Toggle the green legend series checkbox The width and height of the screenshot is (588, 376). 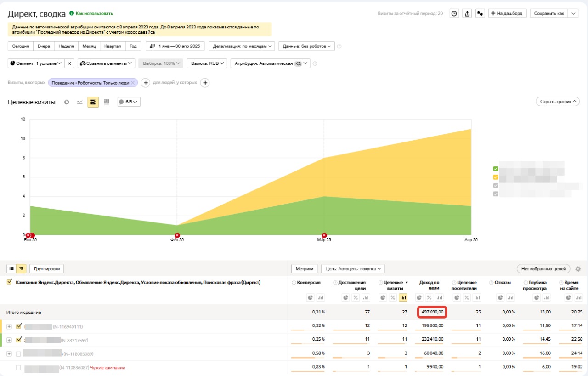coord(495,169)
